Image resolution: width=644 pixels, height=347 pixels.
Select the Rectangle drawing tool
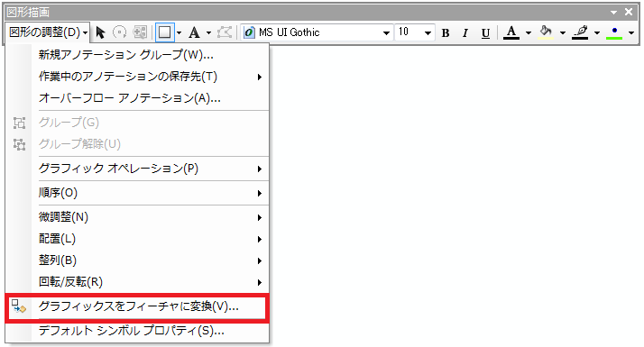point(165,32)
